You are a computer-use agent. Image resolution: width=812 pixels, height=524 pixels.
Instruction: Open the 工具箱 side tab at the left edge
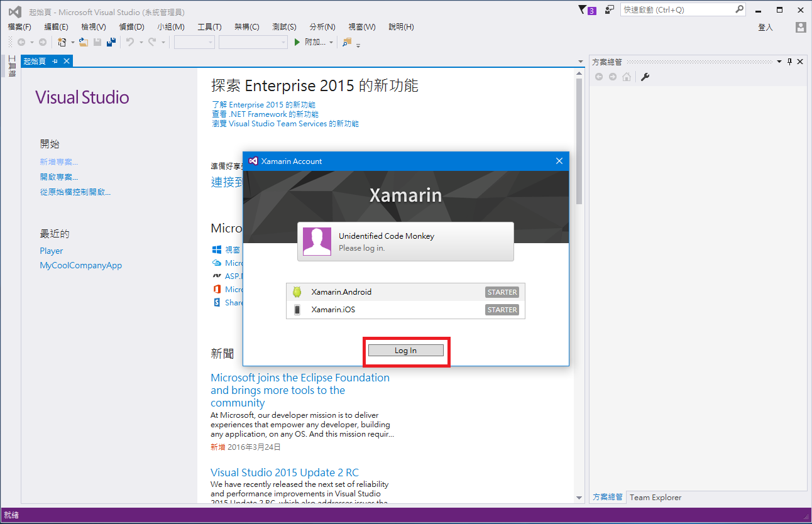[11, 67]
